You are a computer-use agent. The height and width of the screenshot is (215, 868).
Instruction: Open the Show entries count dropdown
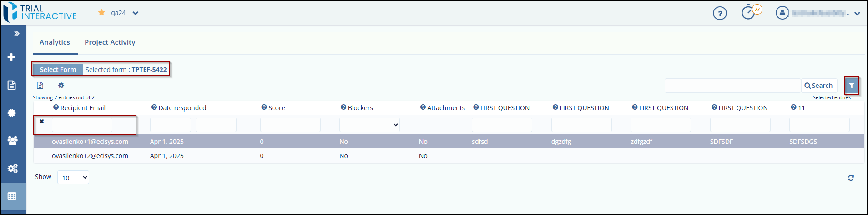73,178
